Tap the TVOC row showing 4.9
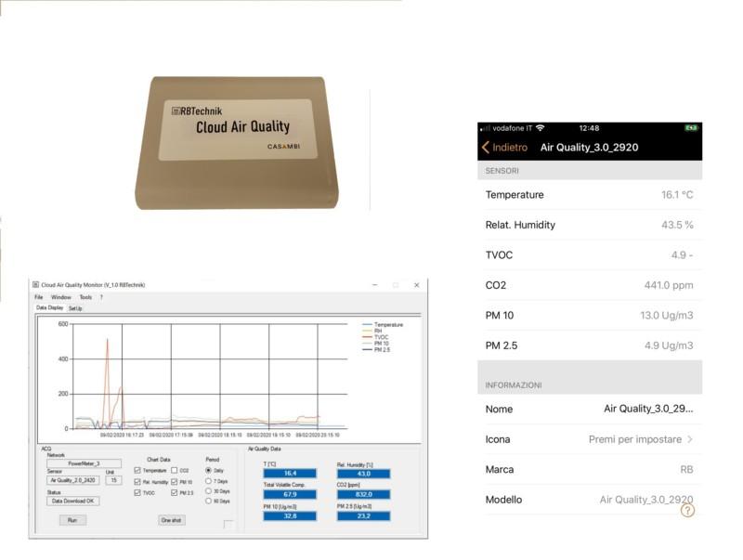Viewport: 743px width, 560px height. click(x=590, y=254)
